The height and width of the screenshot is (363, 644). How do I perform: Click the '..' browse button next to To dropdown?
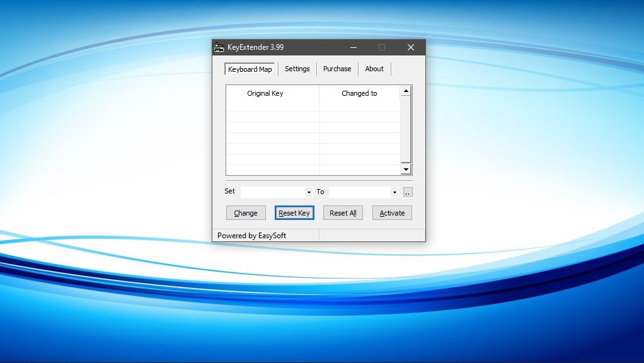pos(407,192)
